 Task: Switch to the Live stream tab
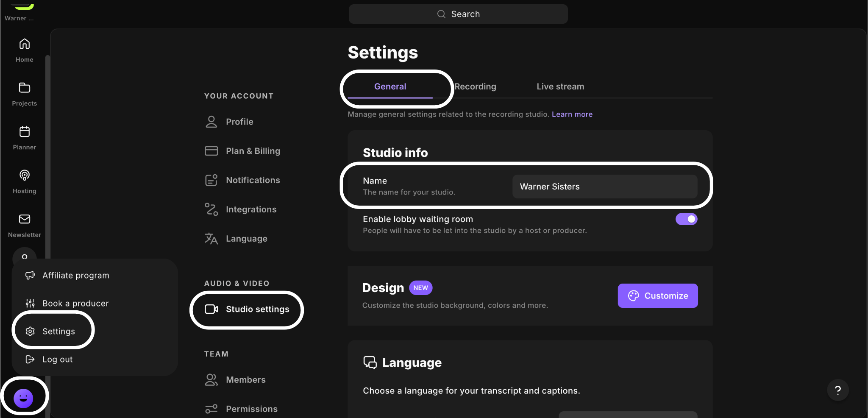pyautogui.click(x=560, y=86)
